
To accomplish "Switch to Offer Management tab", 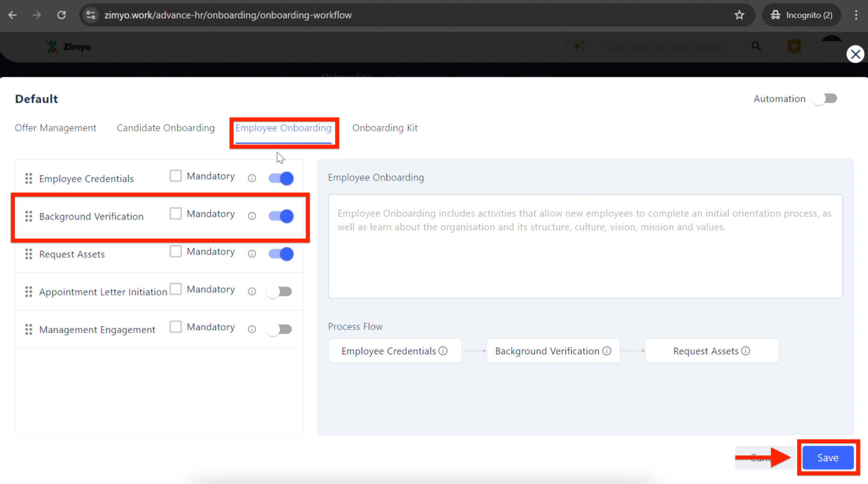I will point(56,128).
